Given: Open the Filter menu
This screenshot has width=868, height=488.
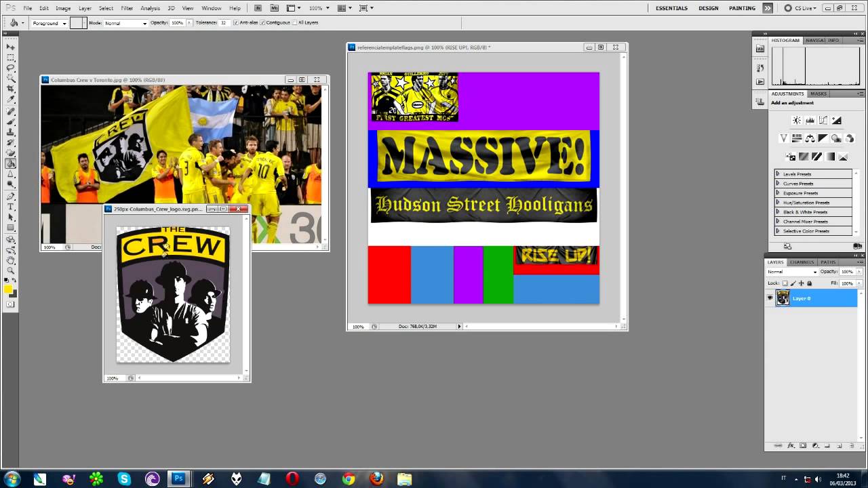Looking at the screenshot, I should point(127,8).
